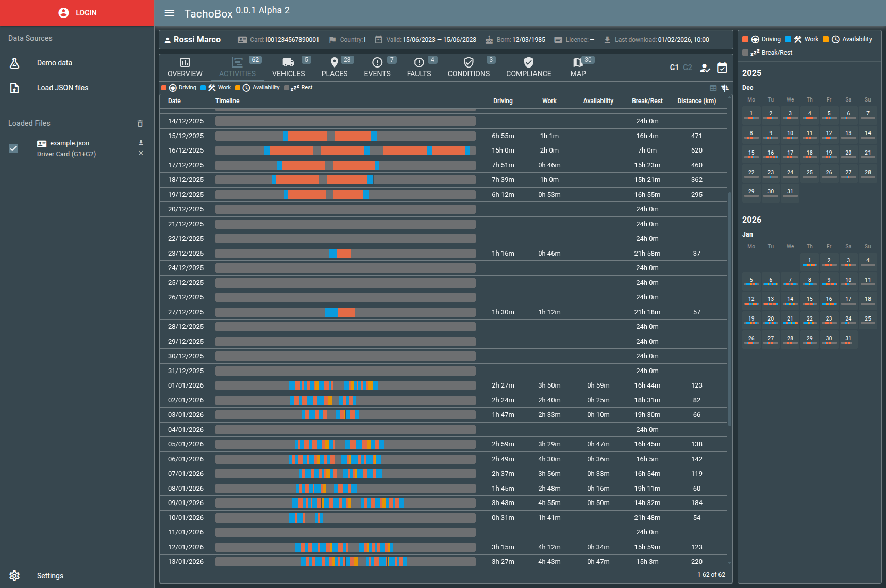Viewport: 886px width, 588px height.
Task: Delete all loaded files with trash icon
Action: tap(140, 124)
